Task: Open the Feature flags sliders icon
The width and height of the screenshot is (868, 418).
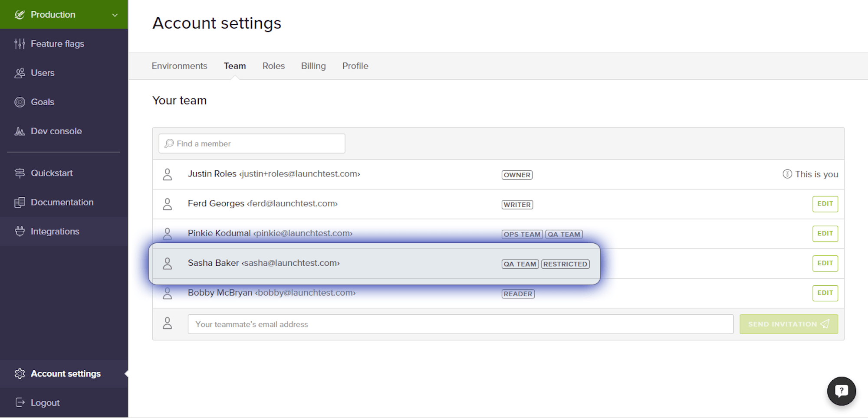Action: click(20, 44)
